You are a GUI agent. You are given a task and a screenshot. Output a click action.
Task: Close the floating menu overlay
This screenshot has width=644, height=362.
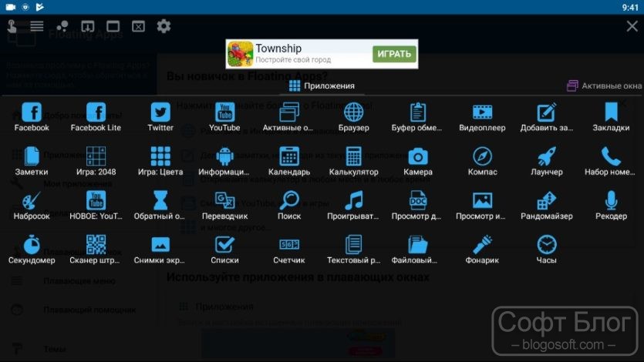point(632,26)
